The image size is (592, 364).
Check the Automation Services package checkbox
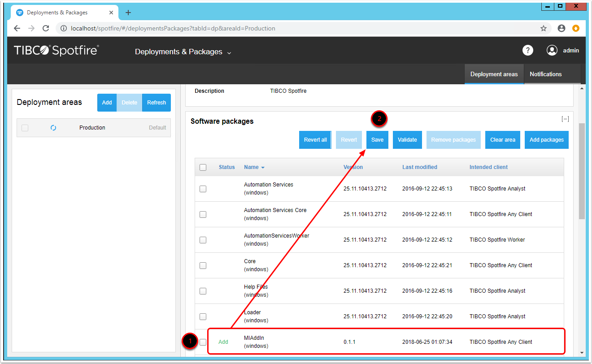[x=203, y=189]
